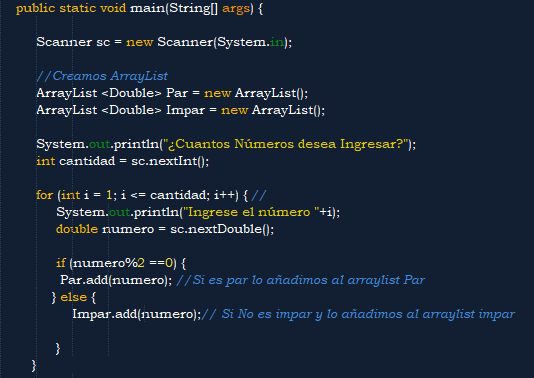
Task: Click the 'if (numero%2 ==0)' condition
Action: (121, 263)
